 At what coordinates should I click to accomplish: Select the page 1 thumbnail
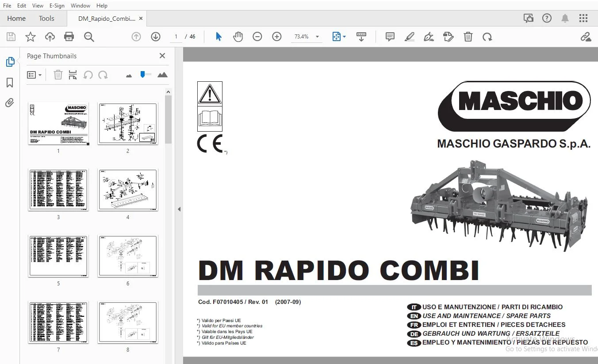coord(58,123)
